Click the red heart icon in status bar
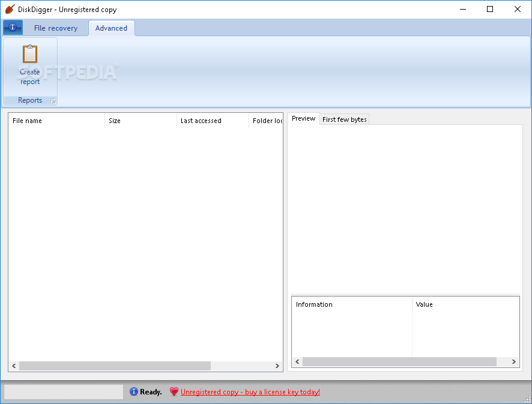This screenshot has width=532, height=404. [174, 392]
